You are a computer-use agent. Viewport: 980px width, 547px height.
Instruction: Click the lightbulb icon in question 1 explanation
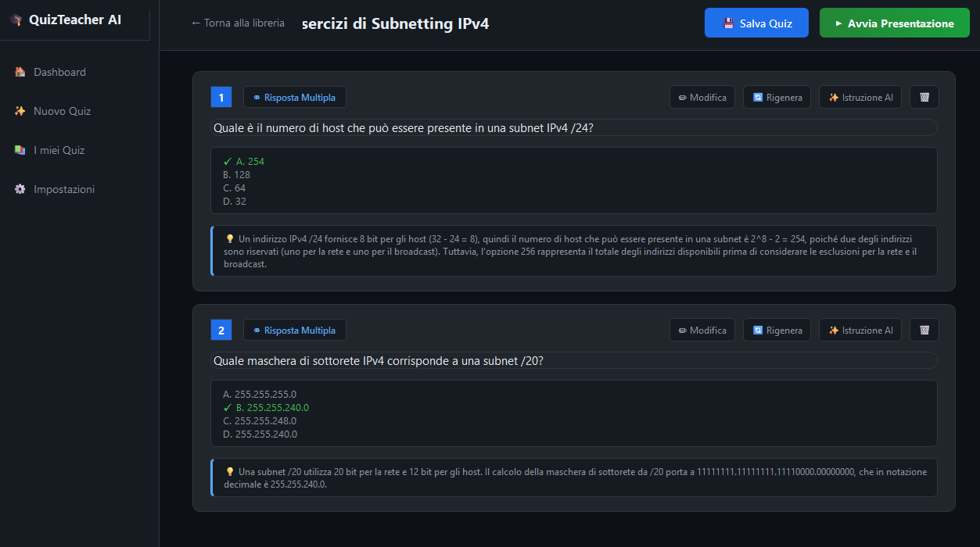[230, 238]
